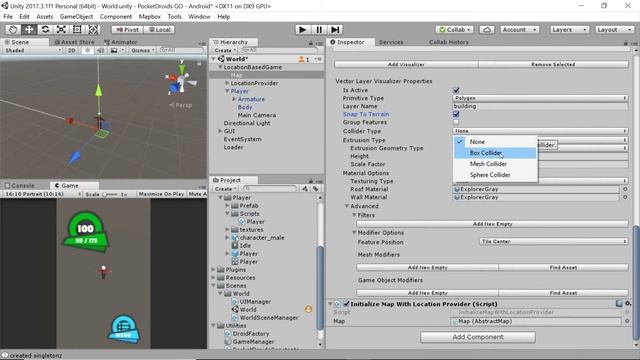Viewport: 640px width, 360px height.
Task: Toggle scene lighting icon
Action: click(87, 50)
